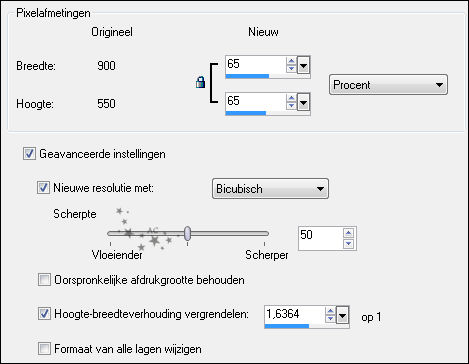Increase Scherpte value with up arrow

[348, 233]
